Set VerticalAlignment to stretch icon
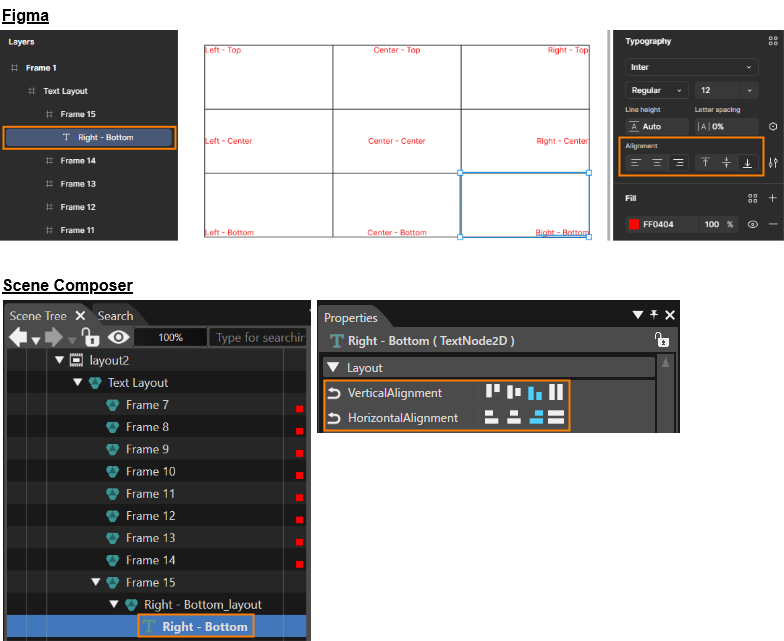784x641 pixels. point(556,392)
